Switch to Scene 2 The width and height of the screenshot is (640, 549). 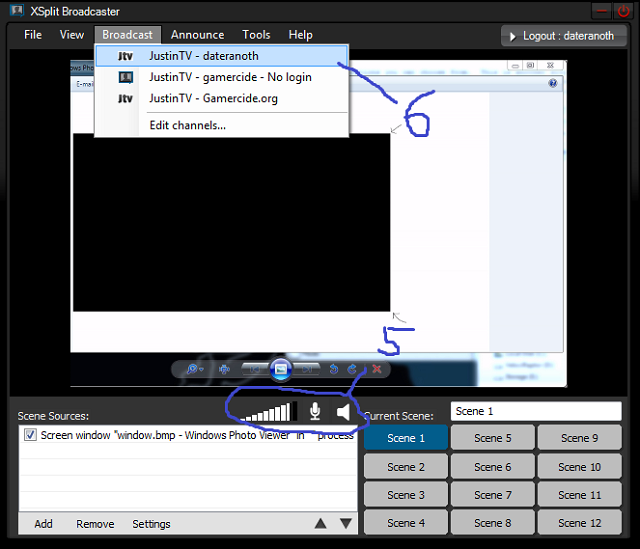click(406, 467)
